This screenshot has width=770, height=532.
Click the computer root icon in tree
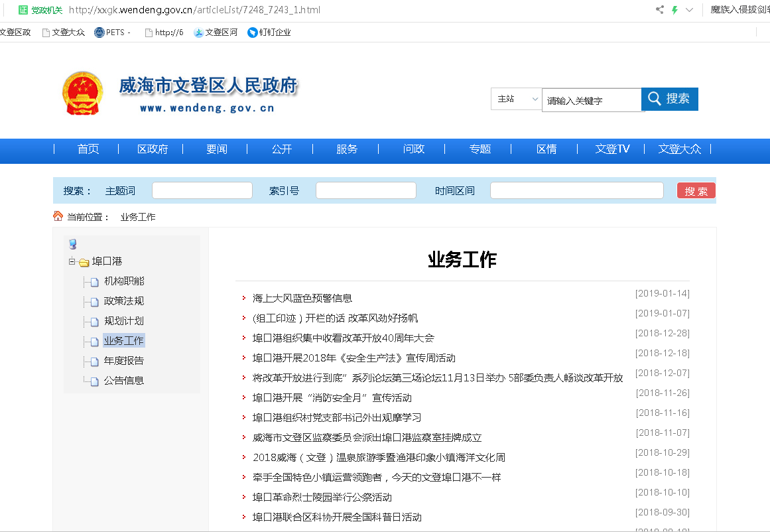(72, 244)
